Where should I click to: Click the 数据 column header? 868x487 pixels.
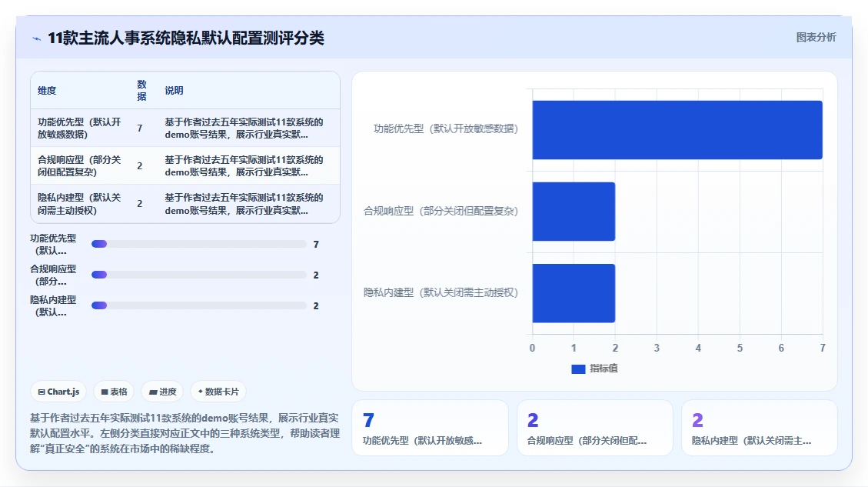141,90
